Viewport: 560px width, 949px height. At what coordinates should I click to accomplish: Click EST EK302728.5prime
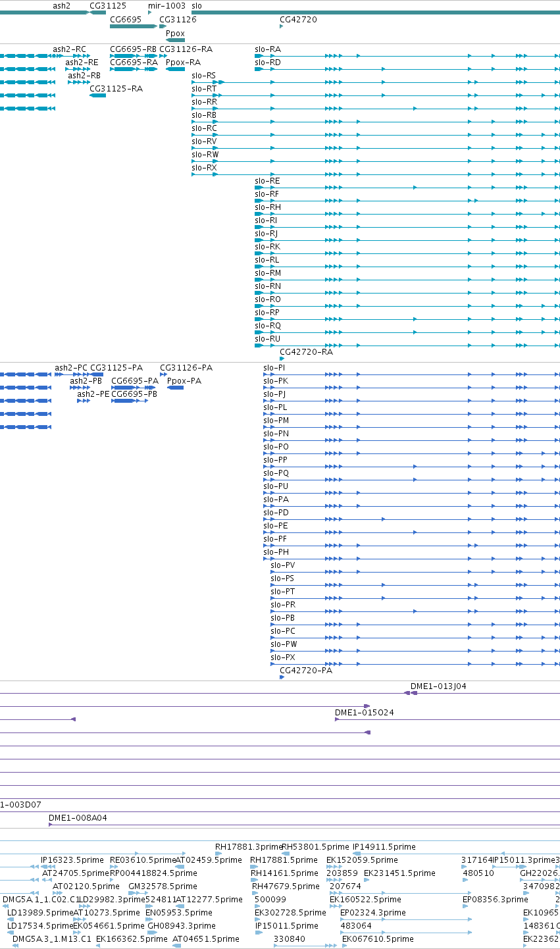pos(290,913)
